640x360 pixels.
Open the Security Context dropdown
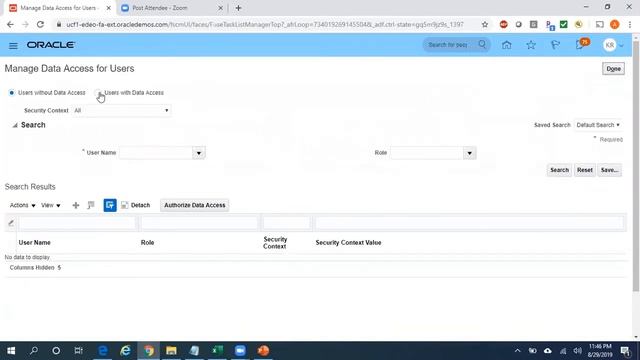coord(122,110)
